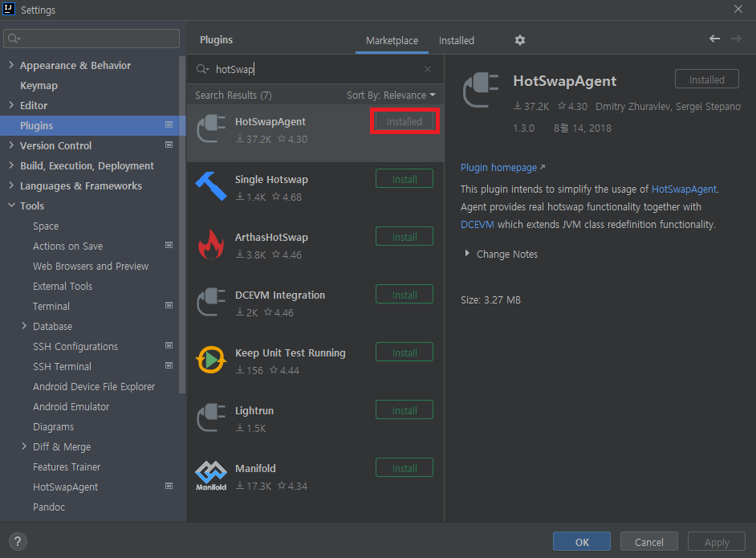This screenshot has width=756, height=558.
Task: Click the project-level icon beside Version Control
Action: click(169, 145)
